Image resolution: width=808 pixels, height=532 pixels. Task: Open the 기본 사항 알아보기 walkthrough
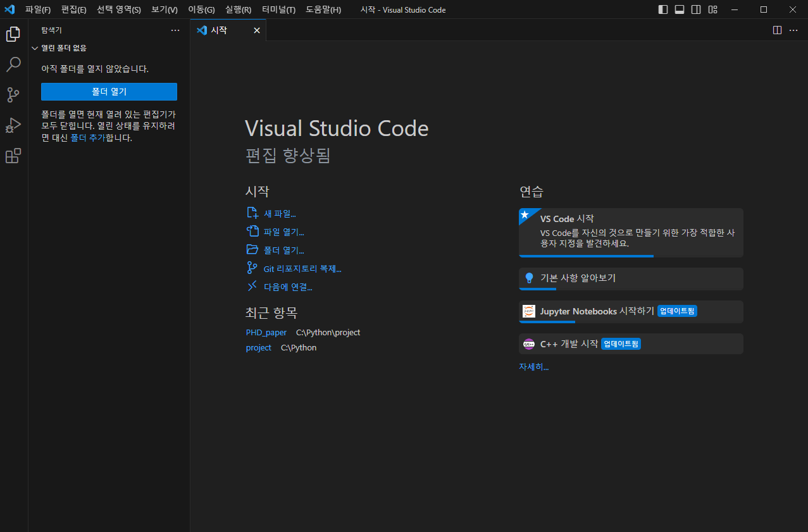coord(631,279)
